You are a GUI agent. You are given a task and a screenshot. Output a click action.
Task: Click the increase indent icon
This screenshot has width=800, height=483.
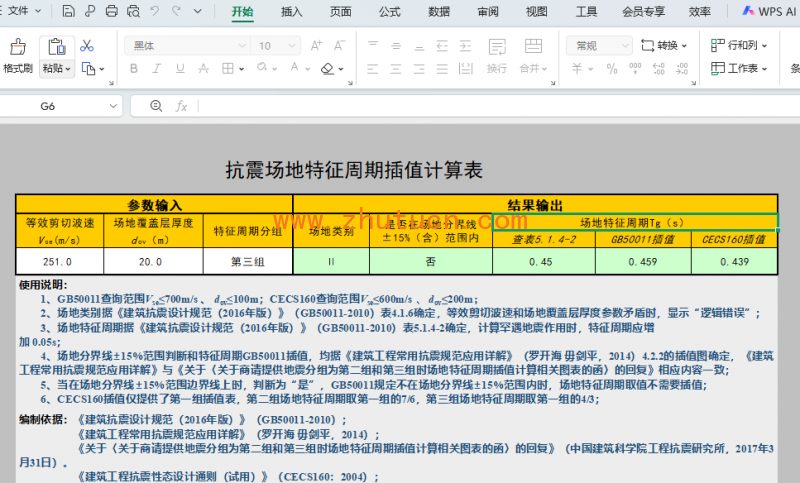point(465,46)
